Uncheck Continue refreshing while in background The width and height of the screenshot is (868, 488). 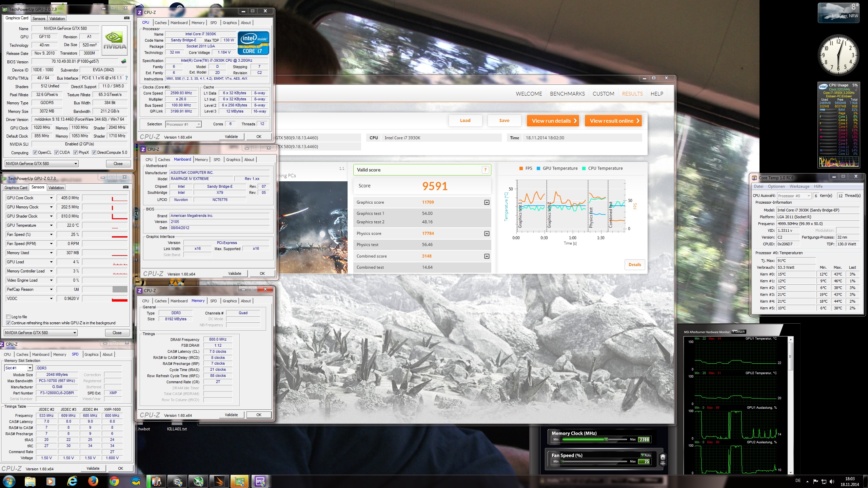(x=8, y=323)
